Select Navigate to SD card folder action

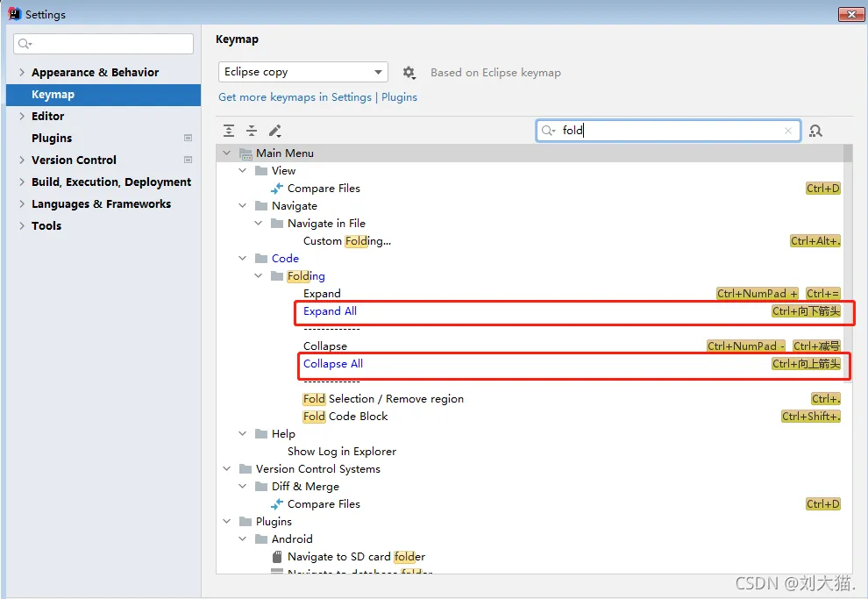pos(356,556)
